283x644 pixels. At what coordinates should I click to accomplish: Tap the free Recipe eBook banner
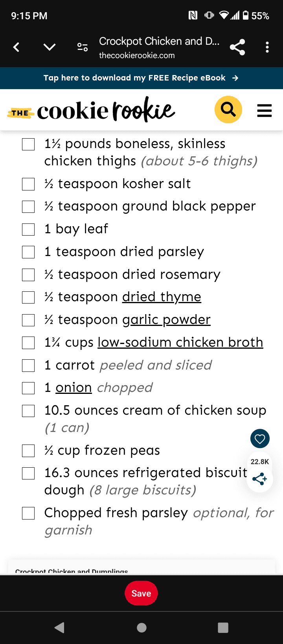tap(141, 78)
